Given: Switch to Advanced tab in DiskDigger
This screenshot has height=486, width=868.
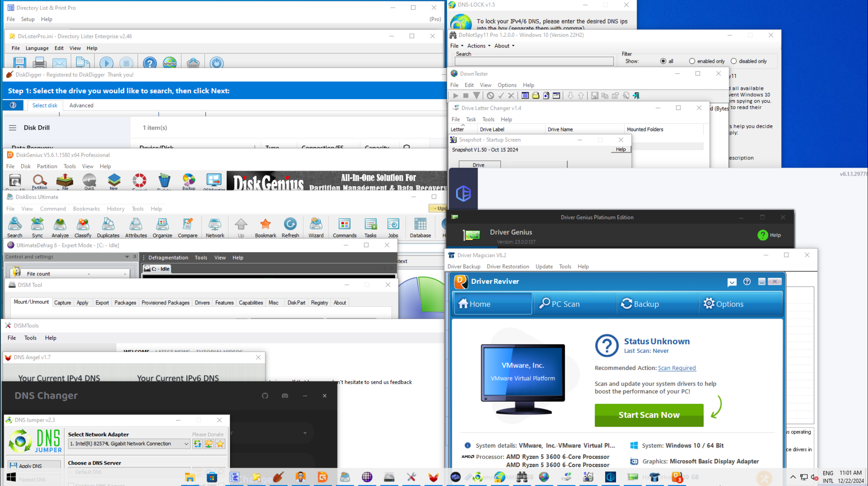Looking at the screenshot, I should [81, 105].
